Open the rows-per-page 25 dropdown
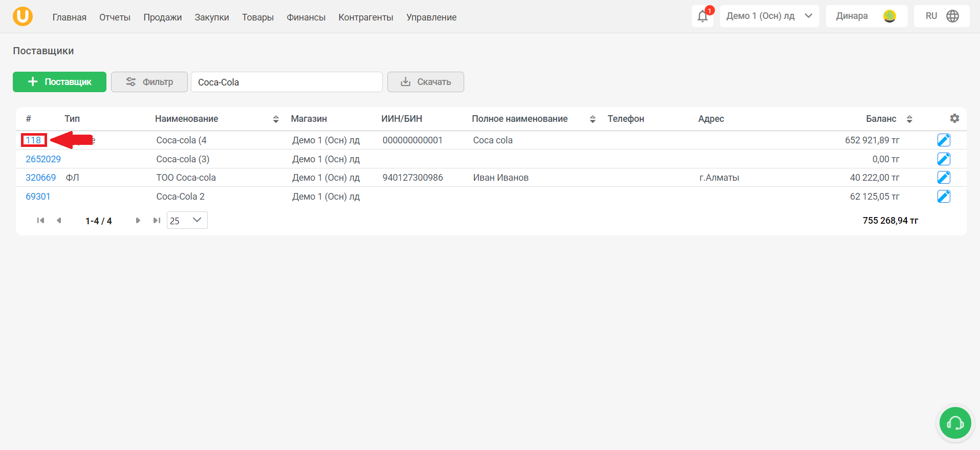 (x=187, y=221)
